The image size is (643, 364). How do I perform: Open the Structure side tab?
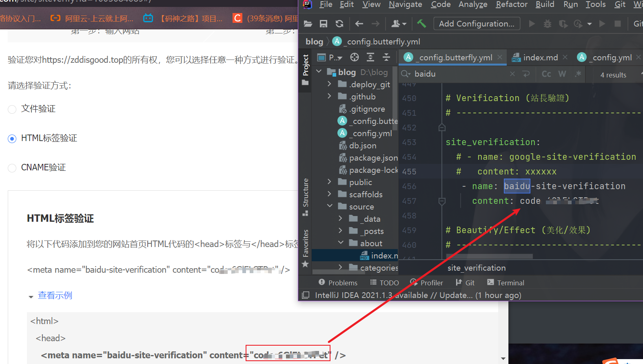click(305, 197)
